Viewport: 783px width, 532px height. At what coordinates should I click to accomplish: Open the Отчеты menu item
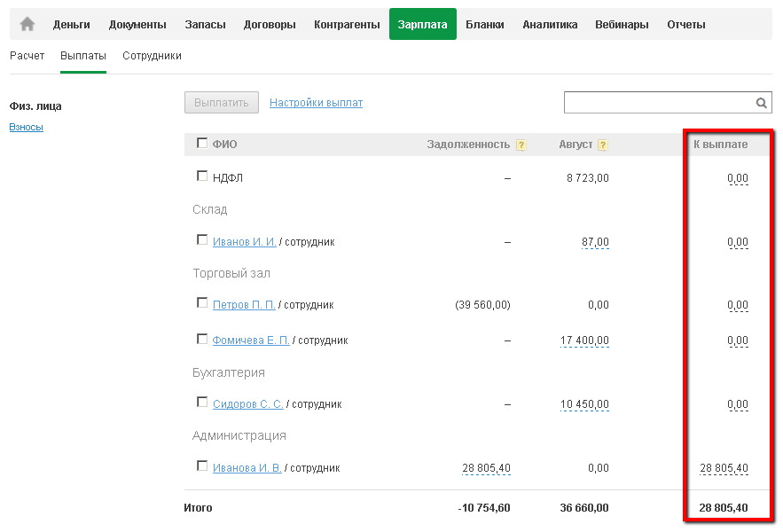685,25
